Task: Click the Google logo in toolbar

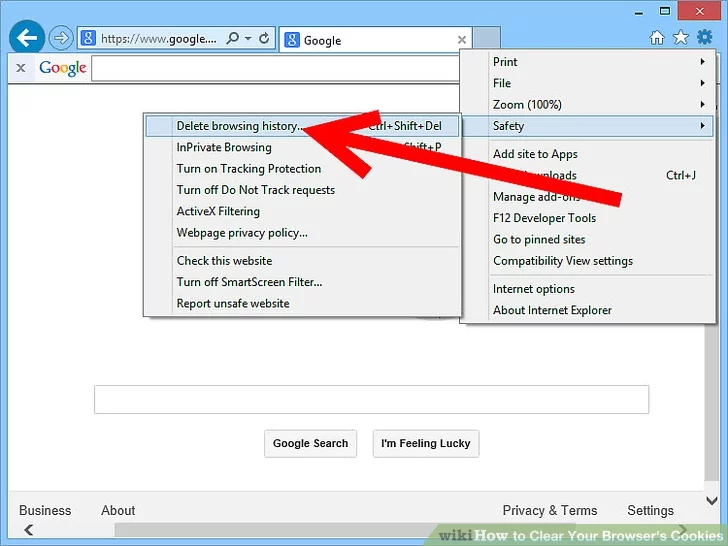Action: (63, 68)
